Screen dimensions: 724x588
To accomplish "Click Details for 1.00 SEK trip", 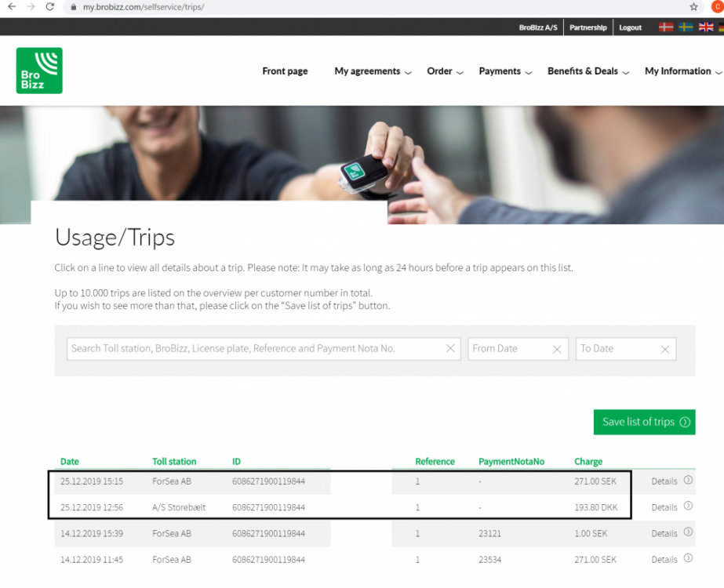I will (x=664, y=533).
